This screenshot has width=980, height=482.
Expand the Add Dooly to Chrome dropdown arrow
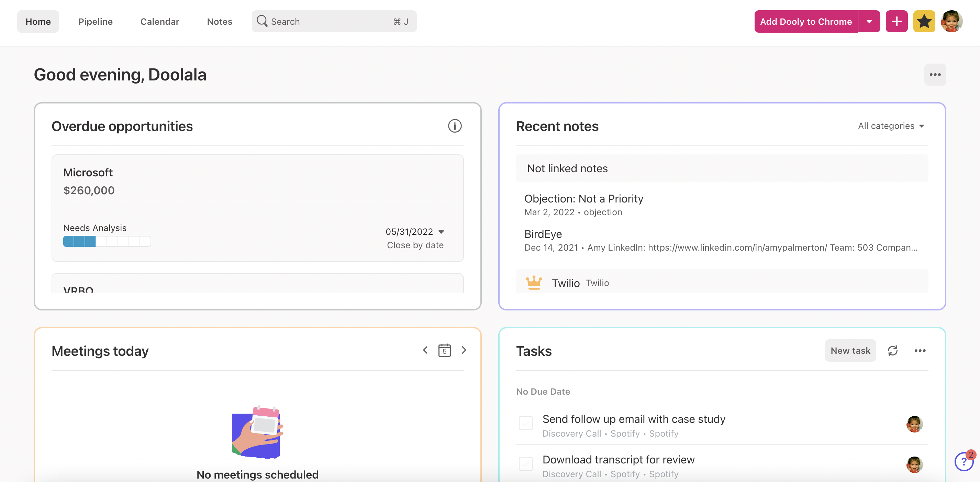[x=869, y=21]
